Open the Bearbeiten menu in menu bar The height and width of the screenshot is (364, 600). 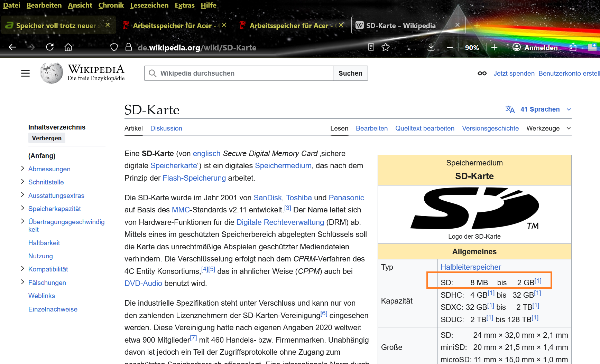click(44, 5)
